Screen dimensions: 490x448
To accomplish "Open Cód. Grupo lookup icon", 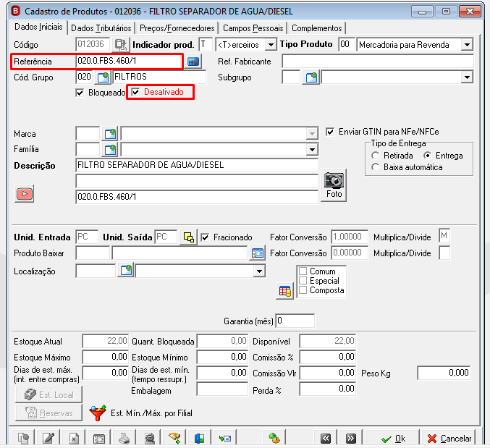I will pos(103,77).
